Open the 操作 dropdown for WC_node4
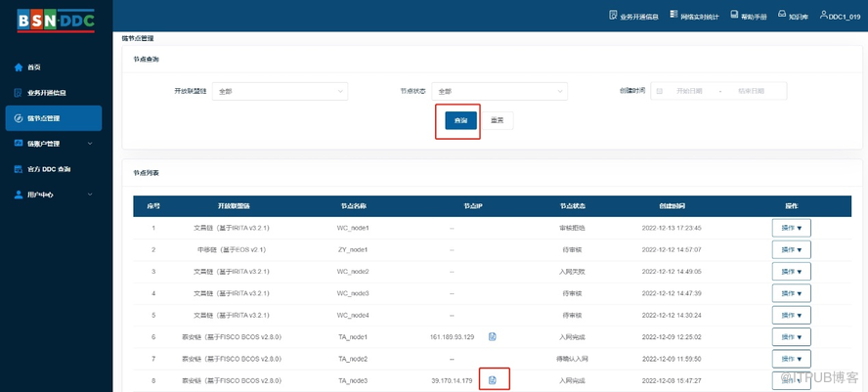The height and width of the screenshot is (392, 868). pyautogui.click(x=792, y=315)
